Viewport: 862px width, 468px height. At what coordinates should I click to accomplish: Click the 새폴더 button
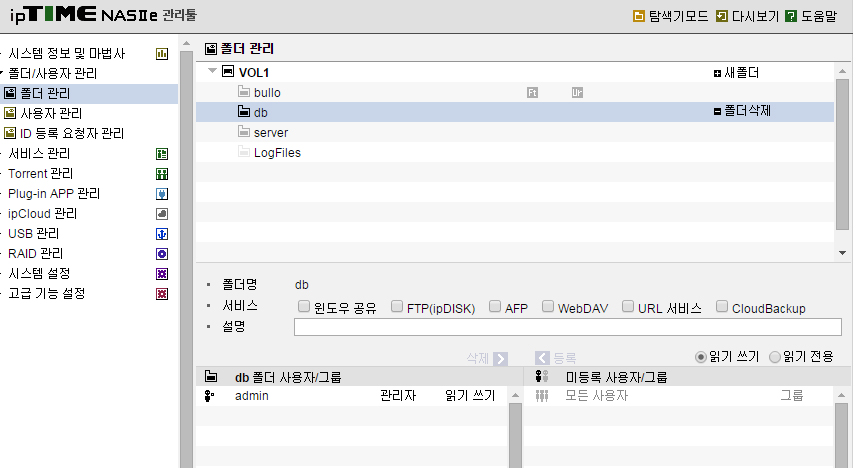736,73
